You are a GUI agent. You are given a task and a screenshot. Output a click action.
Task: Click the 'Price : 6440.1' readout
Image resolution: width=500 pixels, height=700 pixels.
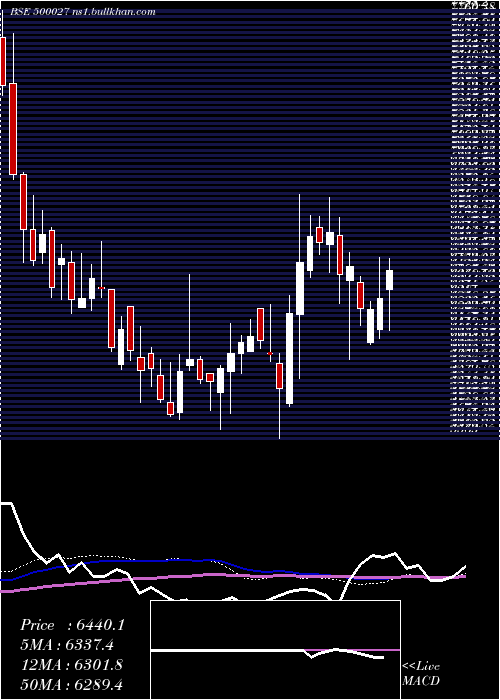[72, 625]
